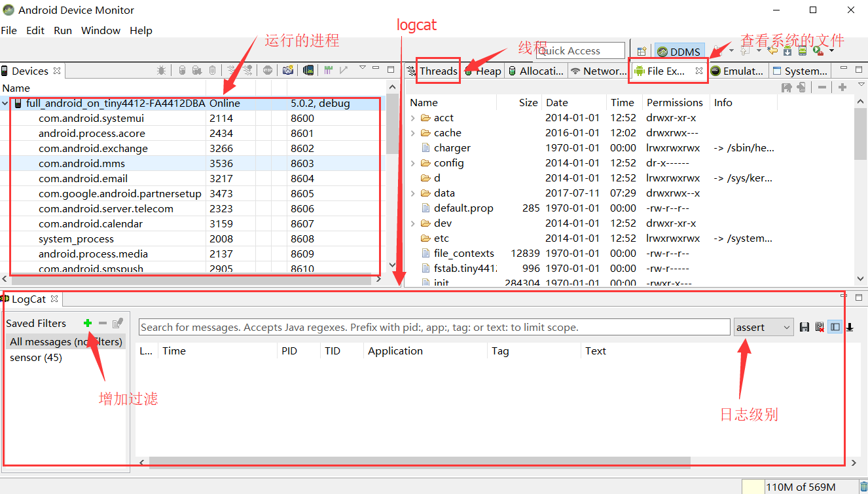Switch to the Heap tab
868x494 pixels.
(x=483, y=71)
